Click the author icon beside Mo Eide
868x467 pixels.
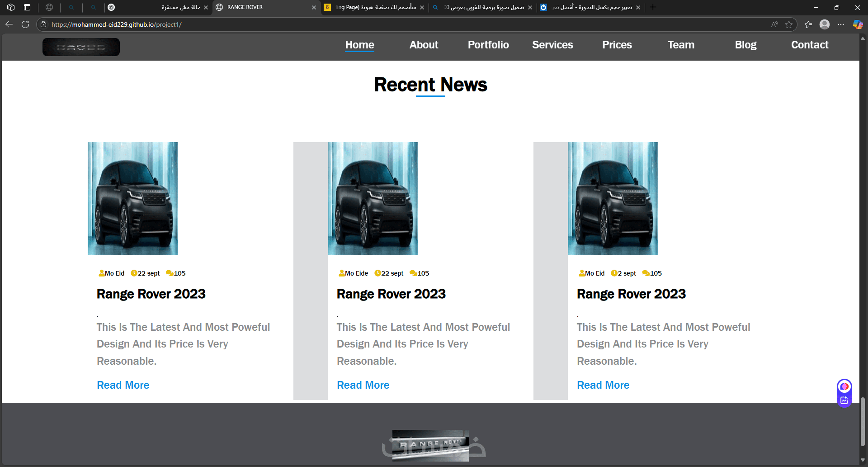click(x=341, y=273)
